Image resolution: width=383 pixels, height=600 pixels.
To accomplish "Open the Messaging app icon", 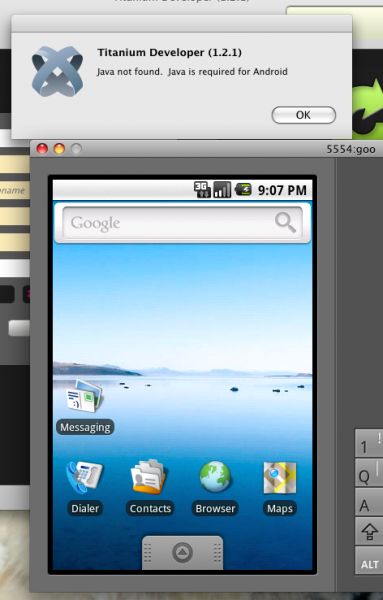I will (x=85, y=397).
